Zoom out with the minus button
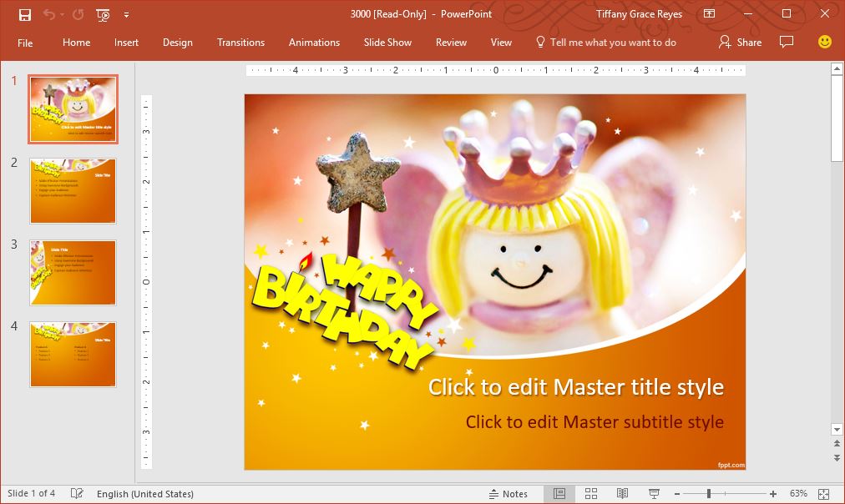The width and height of the screenshot is (845, 504). point(677,494)
